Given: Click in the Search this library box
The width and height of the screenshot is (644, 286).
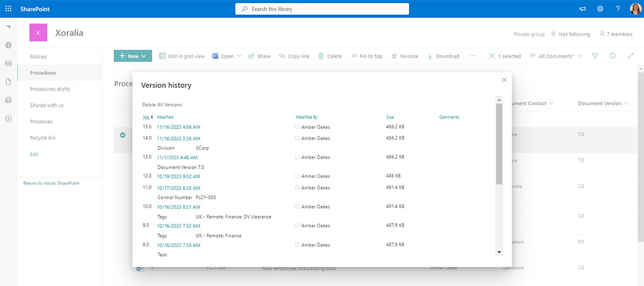Looking at the screenshot, I should click(x=322, y=9).
